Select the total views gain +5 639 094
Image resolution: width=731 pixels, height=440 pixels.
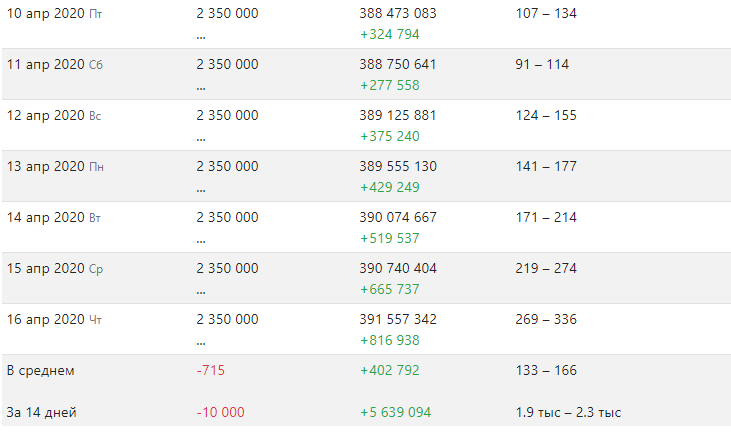[x=395, y=412]
